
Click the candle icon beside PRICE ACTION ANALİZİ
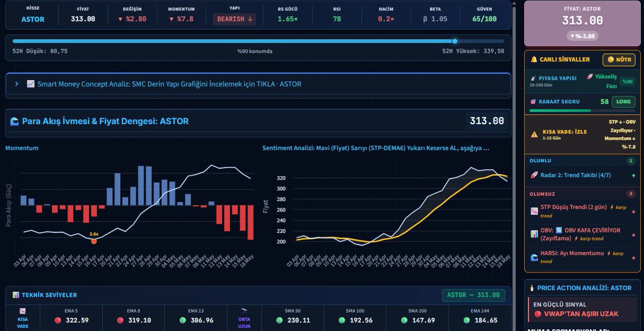(532, 288)
